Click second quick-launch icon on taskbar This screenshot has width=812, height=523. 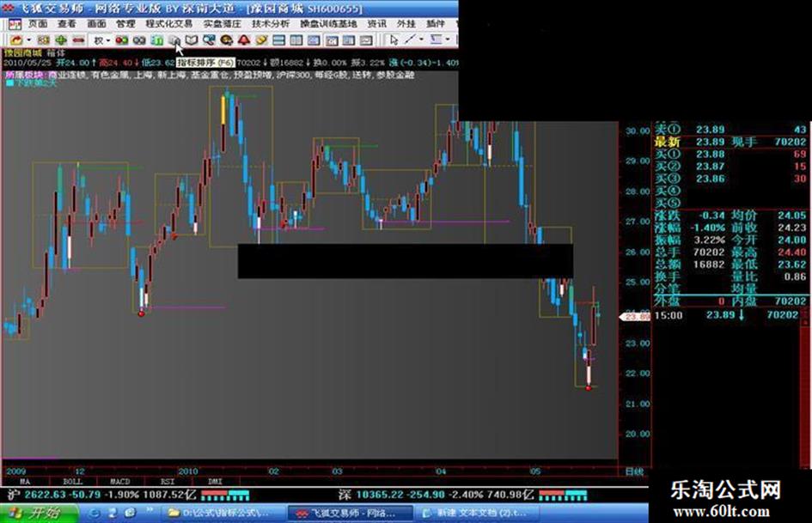(113, 513)
